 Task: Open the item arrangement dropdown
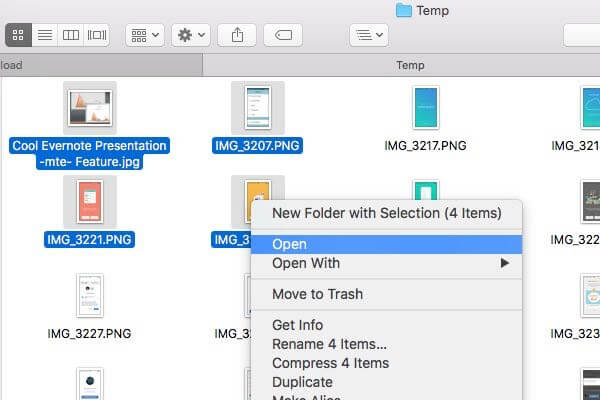click(x=145, y=35)
